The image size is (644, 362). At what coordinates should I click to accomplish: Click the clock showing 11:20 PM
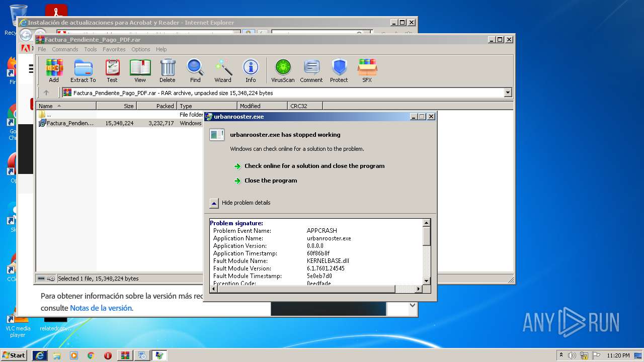[x=618, y=355]
